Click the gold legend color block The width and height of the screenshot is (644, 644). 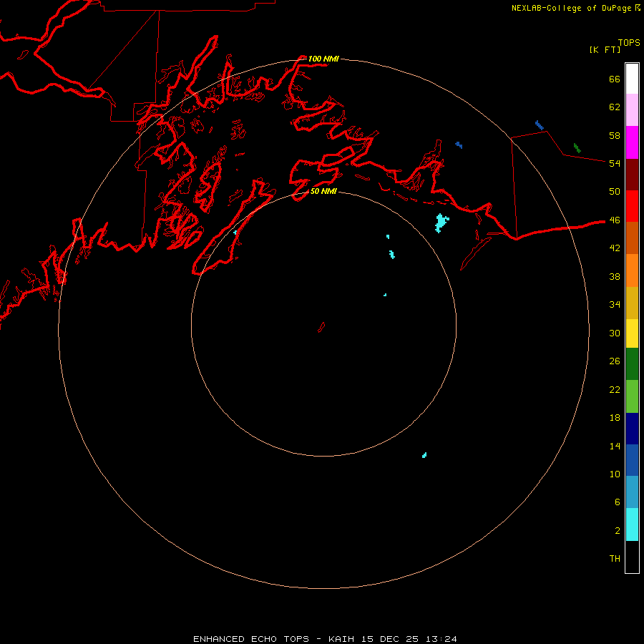point(632,303)
